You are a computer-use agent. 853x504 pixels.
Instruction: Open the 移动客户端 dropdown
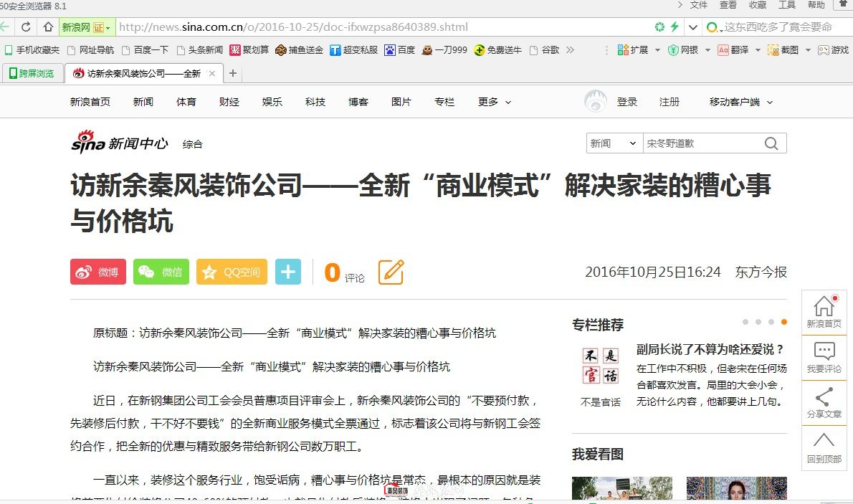(740, 103)
